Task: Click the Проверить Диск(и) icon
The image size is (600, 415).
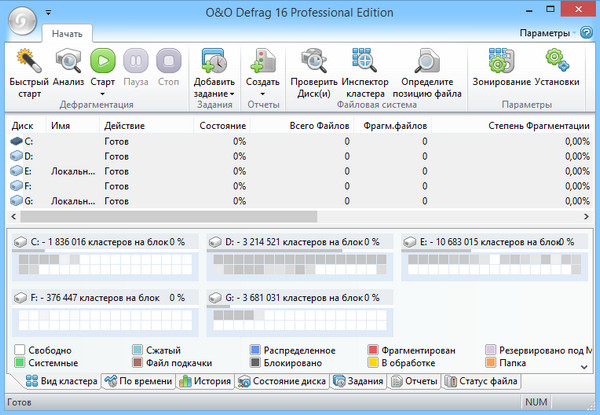Action: tap(314, 60)
